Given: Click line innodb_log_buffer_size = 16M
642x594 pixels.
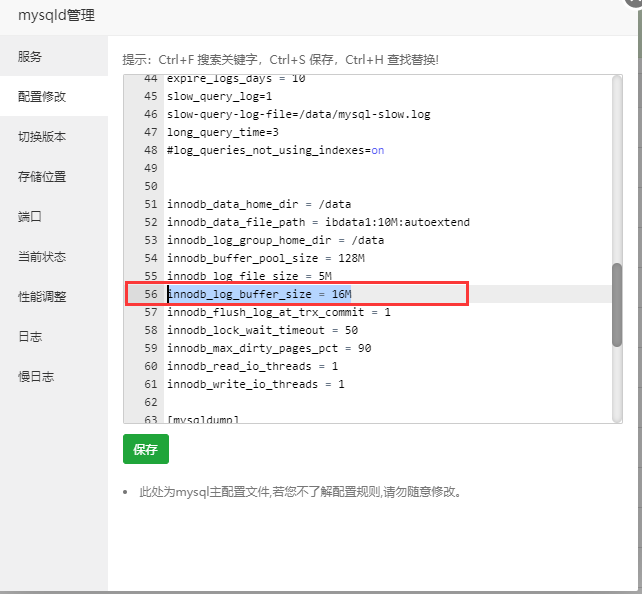Looking at the screenshot, I should (259, 294).
